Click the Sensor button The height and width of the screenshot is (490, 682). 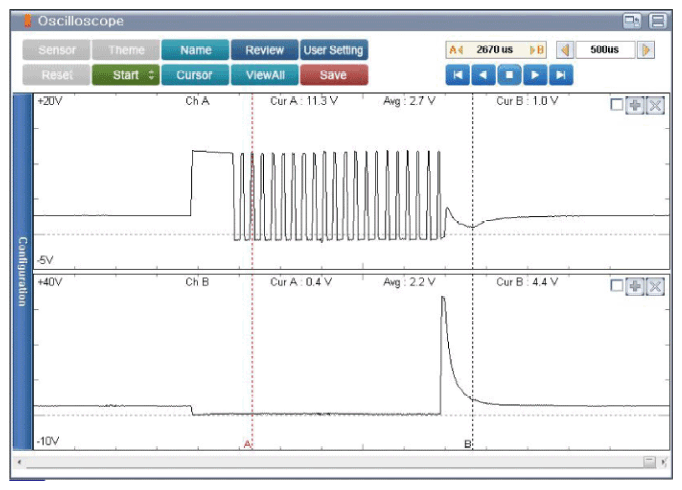click(x=57, y=50)
